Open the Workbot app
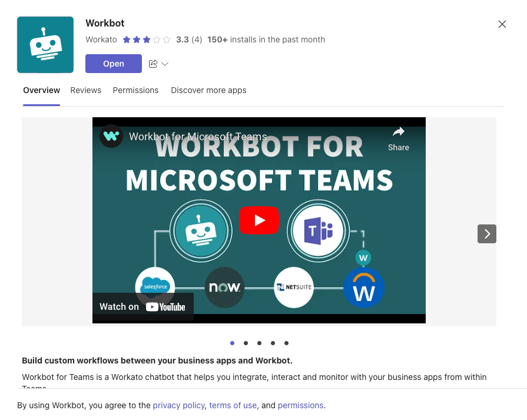Image resolution: width=527 pixels, height=420 pixels. (x=114, y=64)
